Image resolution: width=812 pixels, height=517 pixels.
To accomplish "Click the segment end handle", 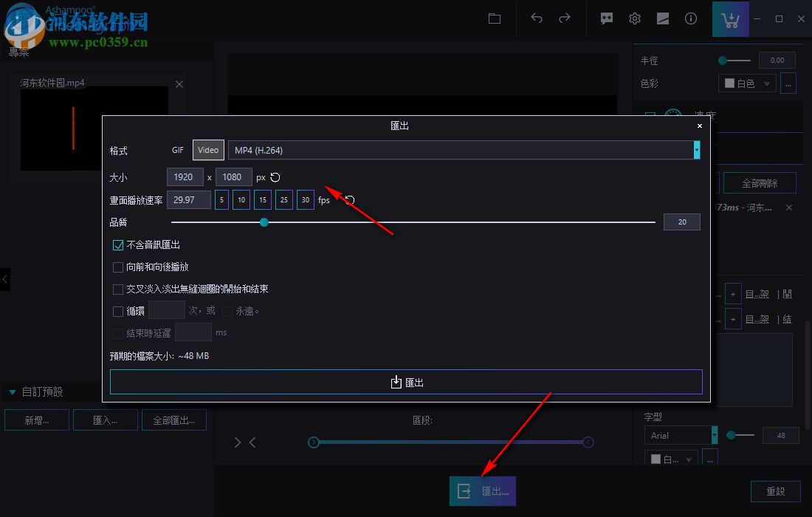I will 588,442.
